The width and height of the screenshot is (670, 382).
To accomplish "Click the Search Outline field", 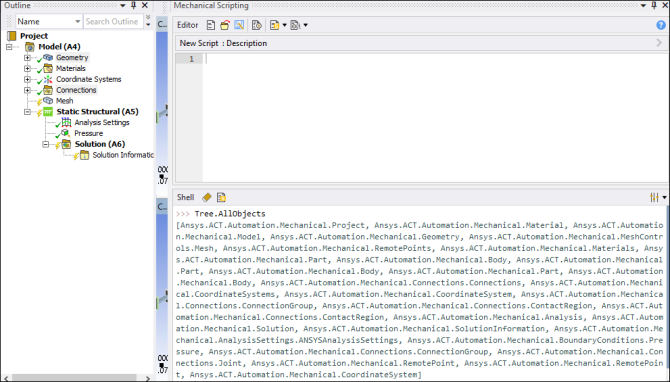I will [113, 21].
